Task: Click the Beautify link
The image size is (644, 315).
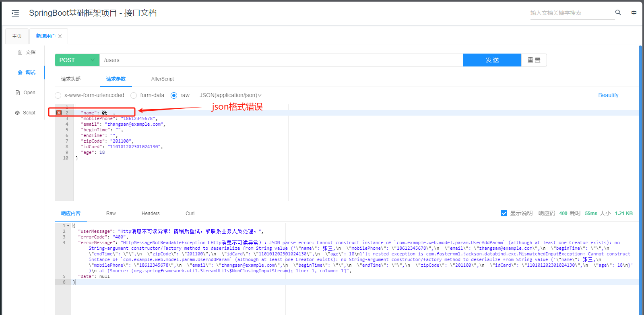Action: (608, 95)
